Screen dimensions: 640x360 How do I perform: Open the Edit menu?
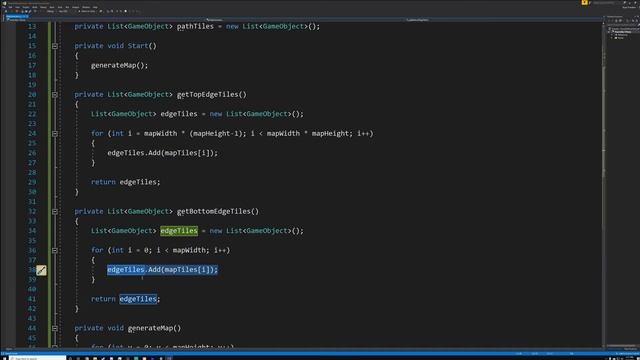pyautogui.click(x=11, y=7)
